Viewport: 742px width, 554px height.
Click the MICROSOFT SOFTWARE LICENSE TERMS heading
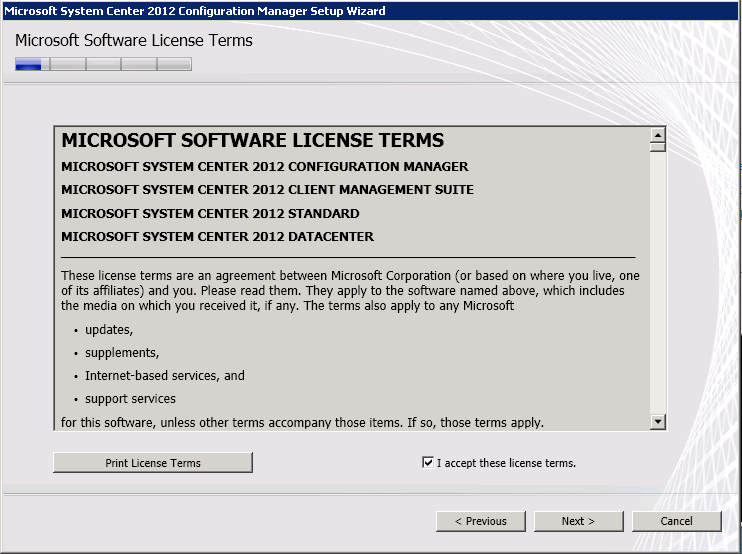point(253,140)
